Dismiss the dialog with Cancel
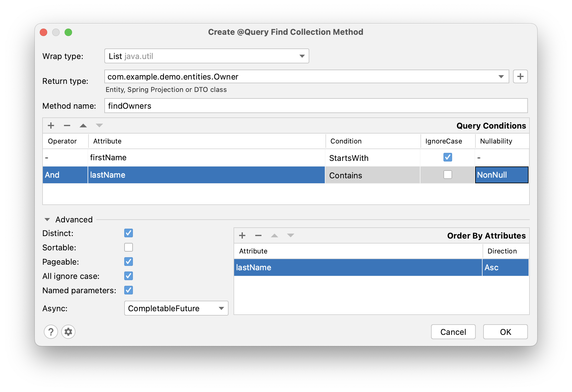This screenshot has width=572, height=392. click(453, 332)
